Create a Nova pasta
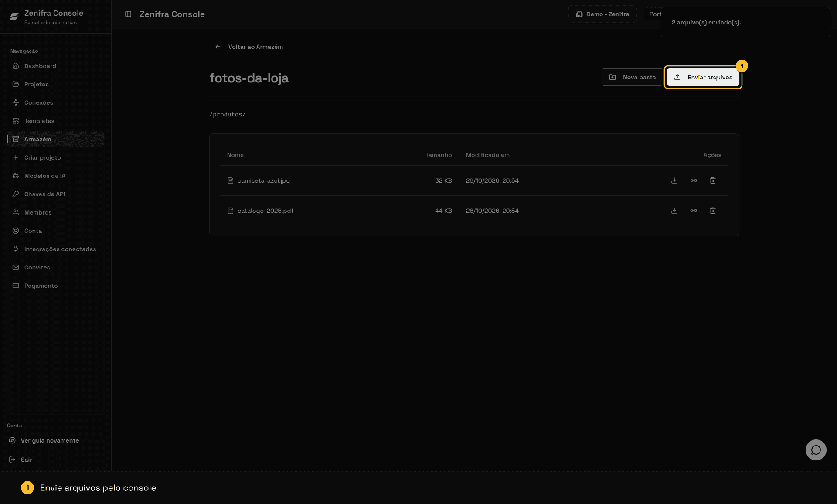 pyautogui.click(x=632, y=77)
